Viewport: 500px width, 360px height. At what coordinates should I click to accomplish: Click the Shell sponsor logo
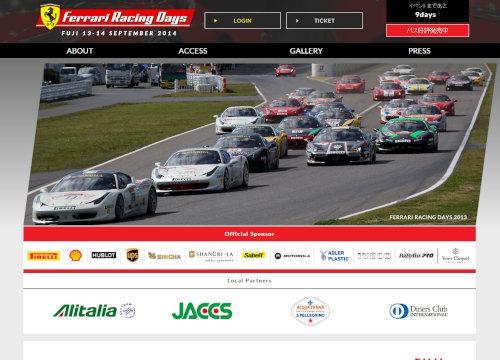point(76,255)
